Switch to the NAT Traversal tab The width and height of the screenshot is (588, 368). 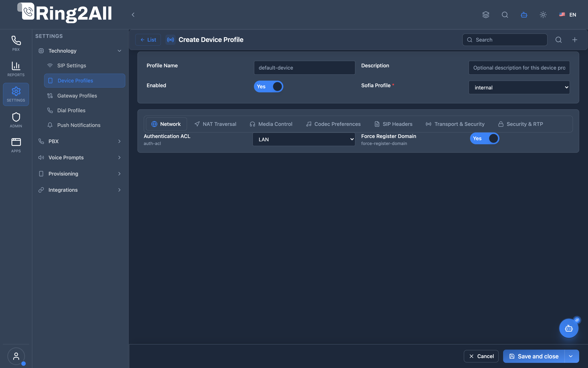pos(215,124)
